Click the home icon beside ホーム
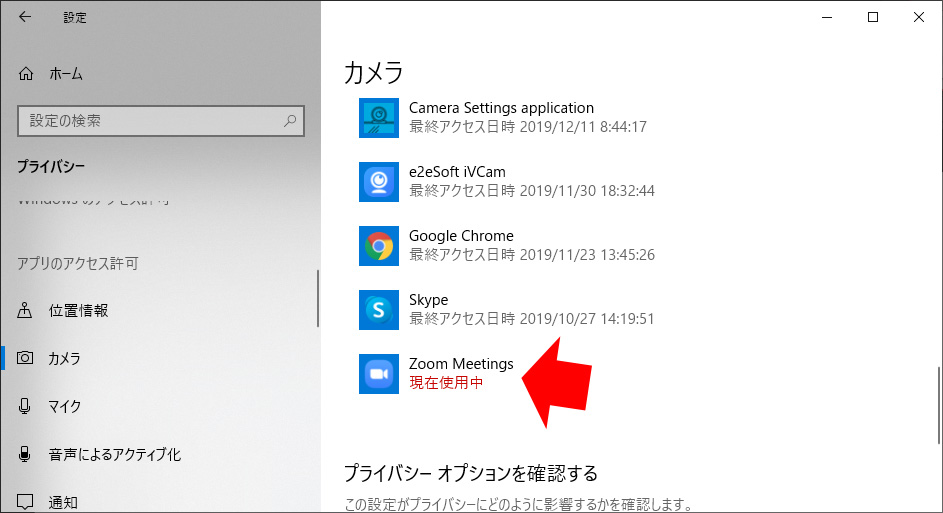The width and height of the screenshot is (943, 513). [x=26, y=74]
